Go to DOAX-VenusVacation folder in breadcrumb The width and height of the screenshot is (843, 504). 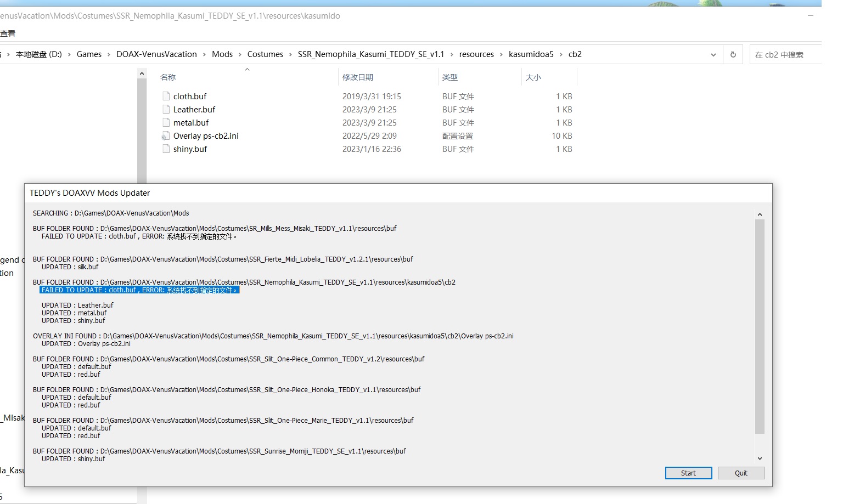coord(156,54)
